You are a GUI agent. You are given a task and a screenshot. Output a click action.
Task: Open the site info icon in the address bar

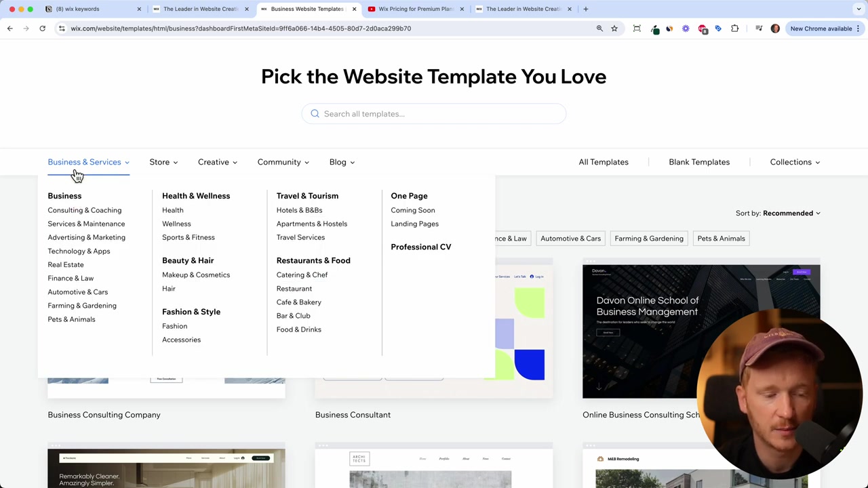62,28
